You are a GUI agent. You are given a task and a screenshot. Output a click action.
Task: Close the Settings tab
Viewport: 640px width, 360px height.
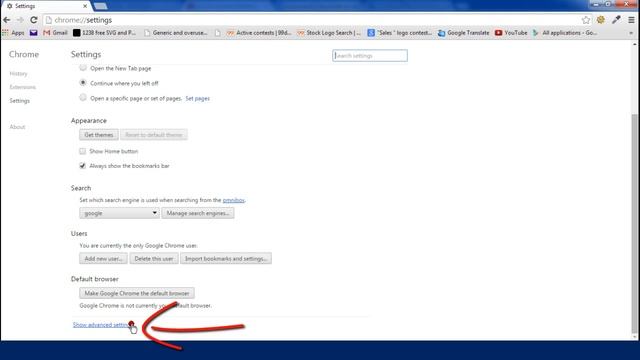(x=85, y=6)
